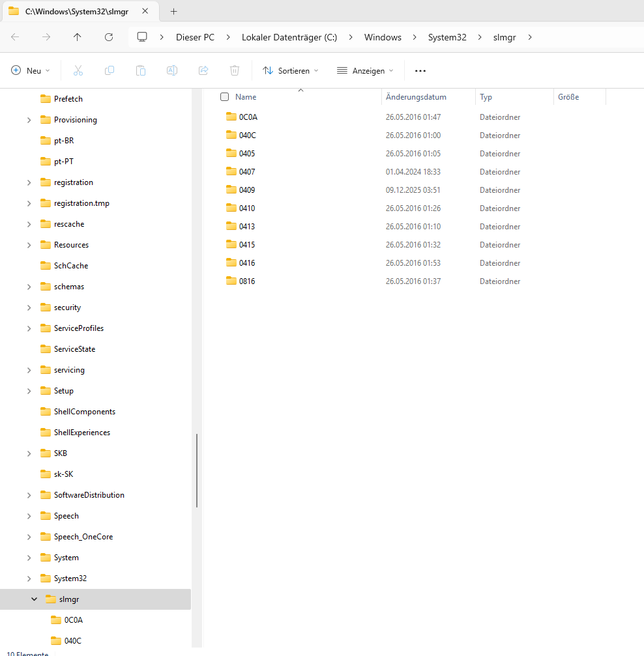Click the Rename icon in toolbar
Image resolution: width=644 pixels, height=656 pixels.
click(172, 71)
